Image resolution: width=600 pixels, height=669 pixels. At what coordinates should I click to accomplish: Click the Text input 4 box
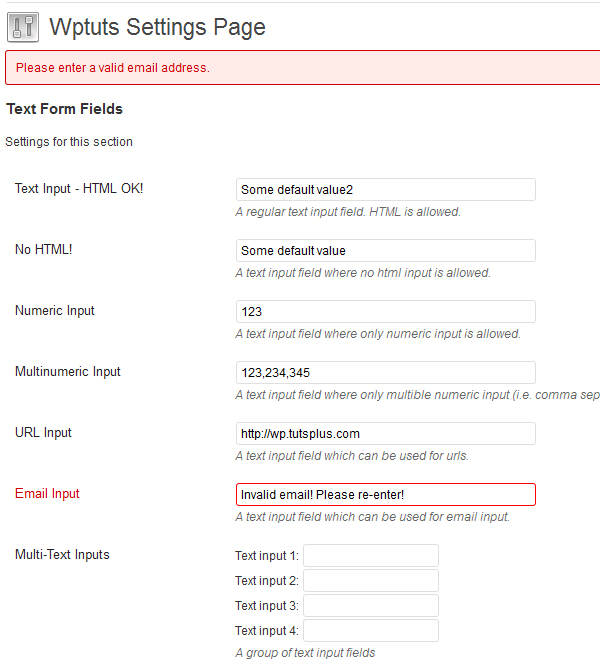(371, 631)
